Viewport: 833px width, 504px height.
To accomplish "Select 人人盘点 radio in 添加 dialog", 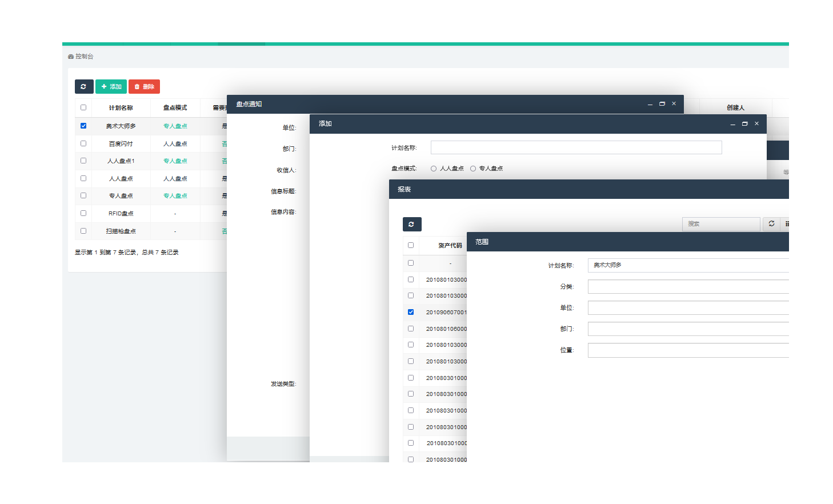I will (x=434, y=169).
